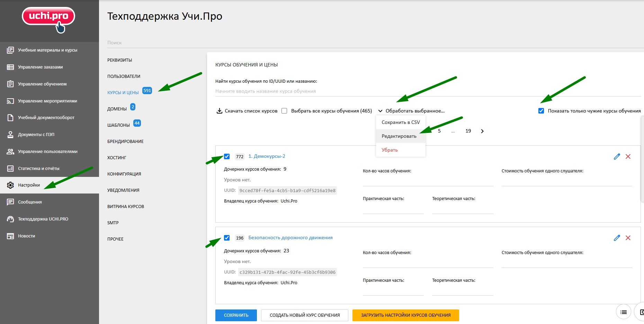Remove Безопасность дорожного движения with red X
Viewport: 644px width, 324px height.
[628, 238]
